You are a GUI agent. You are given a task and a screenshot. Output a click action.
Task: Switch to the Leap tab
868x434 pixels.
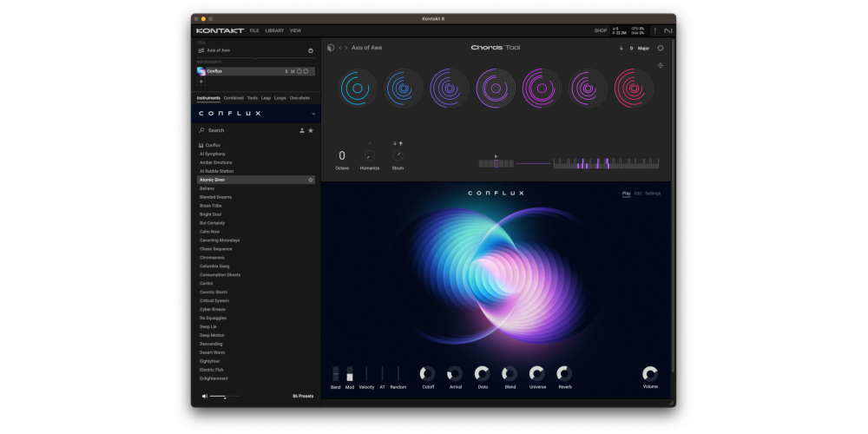point(266,98)
